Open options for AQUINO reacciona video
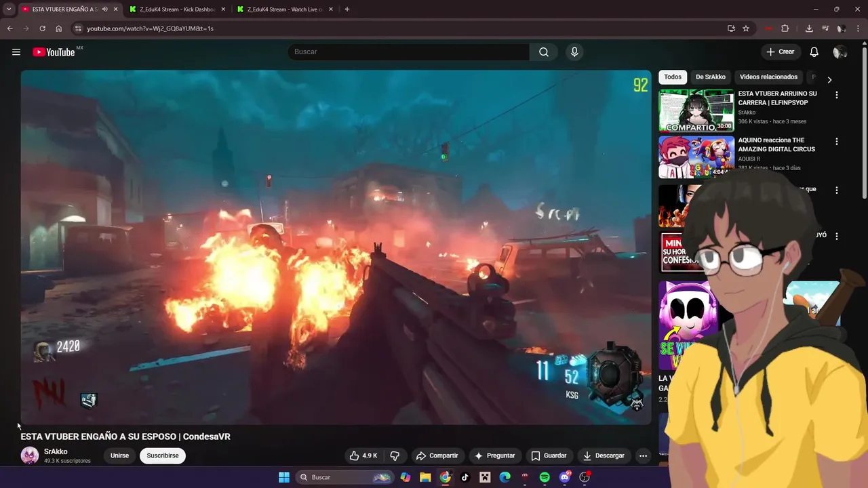 (x=836, y=142)
